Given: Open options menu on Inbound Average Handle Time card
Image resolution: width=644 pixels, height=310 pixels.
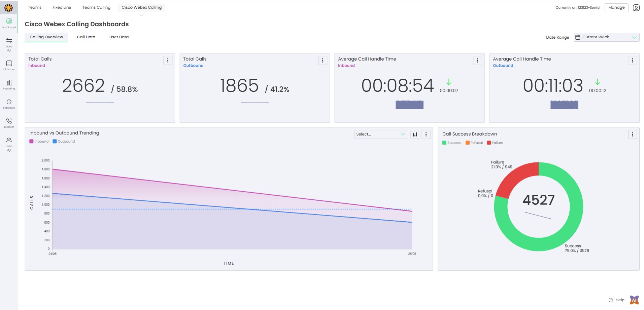Looking at the screenshot, I should click(477, 60).
